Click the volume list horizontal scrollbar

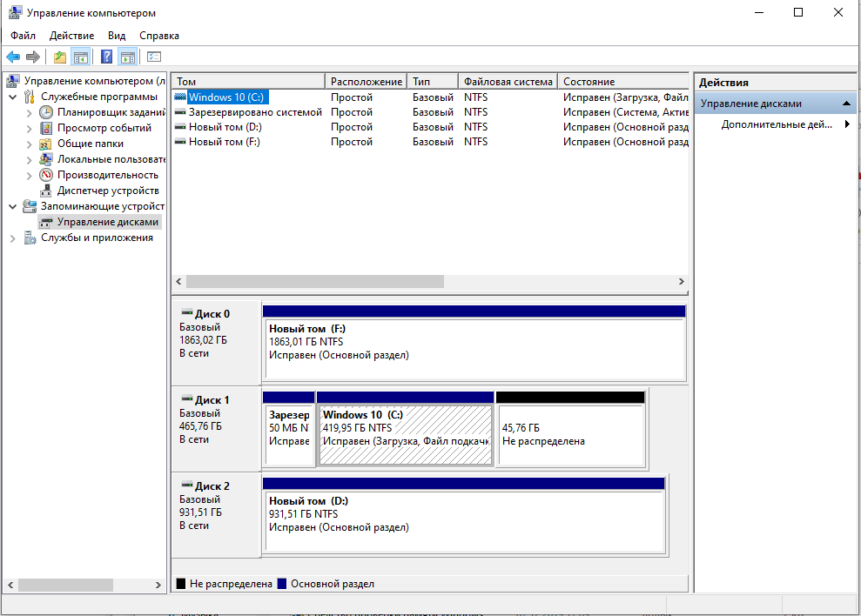coord(314,282)
